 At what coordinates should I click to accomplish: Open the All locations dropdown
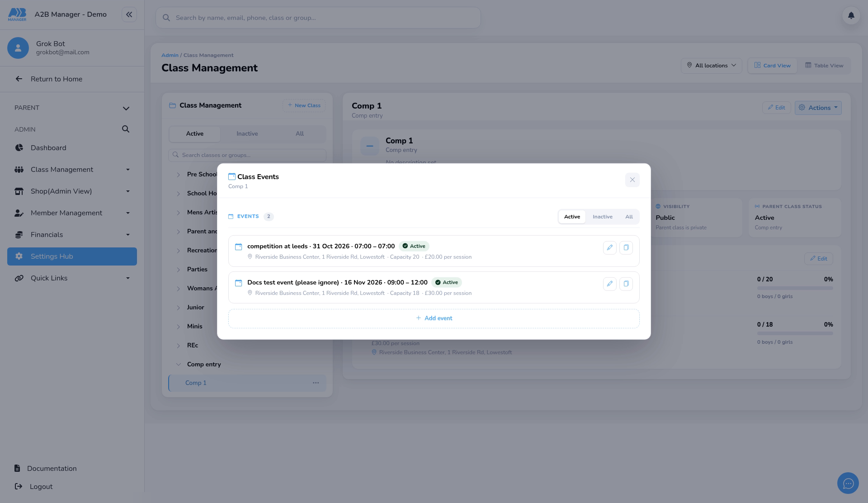[x=711, y=66]
